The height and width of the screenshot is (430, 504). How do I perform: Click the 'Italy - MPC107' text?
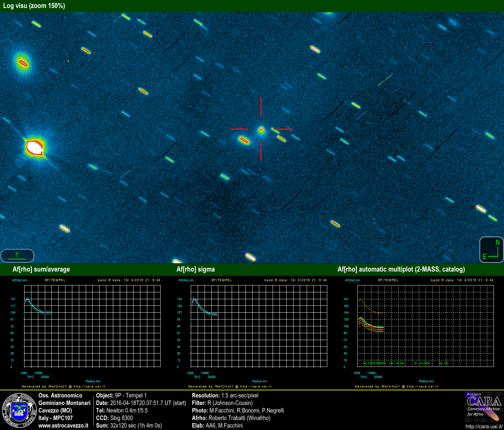[x=56, y=418]
